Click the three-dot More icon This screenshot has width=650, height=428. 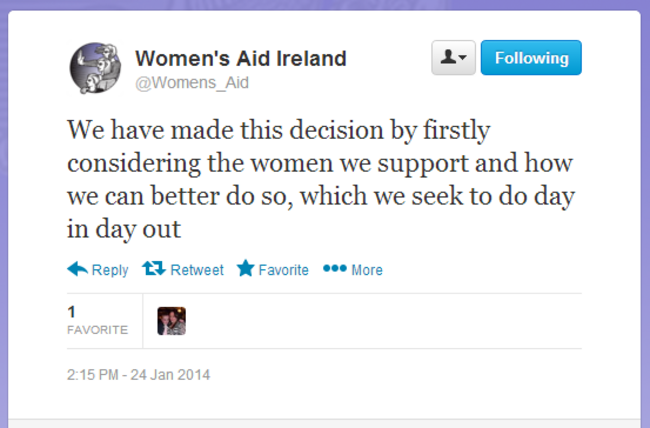coord(335,268)
